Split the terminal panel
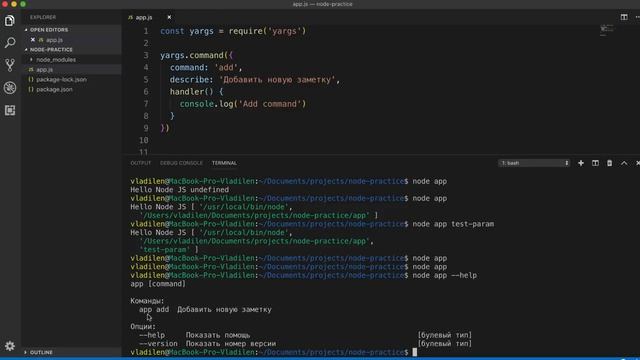The image size is (640, 360). tap(595, 163)
